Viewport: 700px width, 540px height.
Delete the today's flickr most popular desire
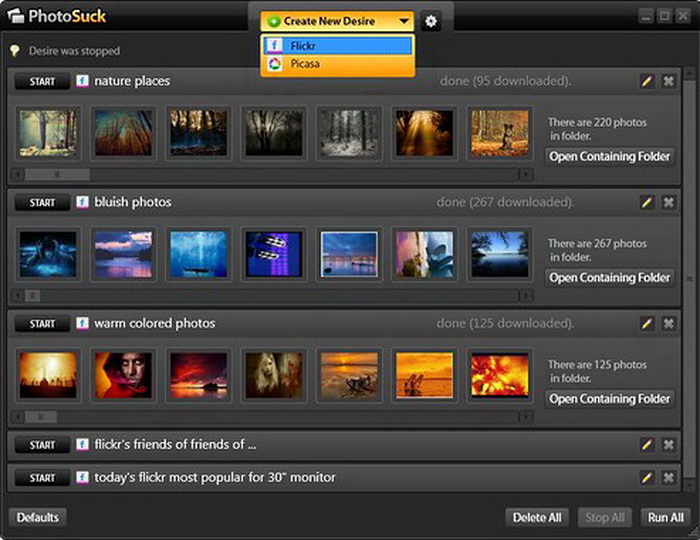(x=668, y=478)
